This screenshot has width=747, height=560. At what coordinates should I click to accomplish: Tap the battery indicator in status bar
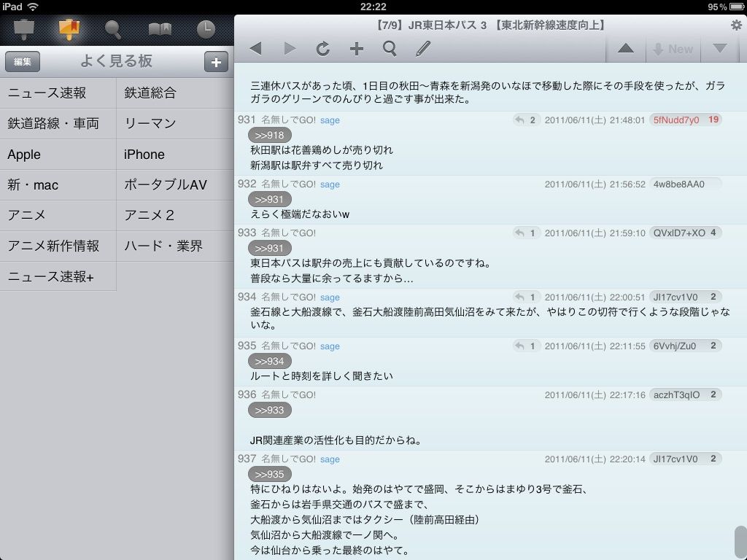point(737,7)
